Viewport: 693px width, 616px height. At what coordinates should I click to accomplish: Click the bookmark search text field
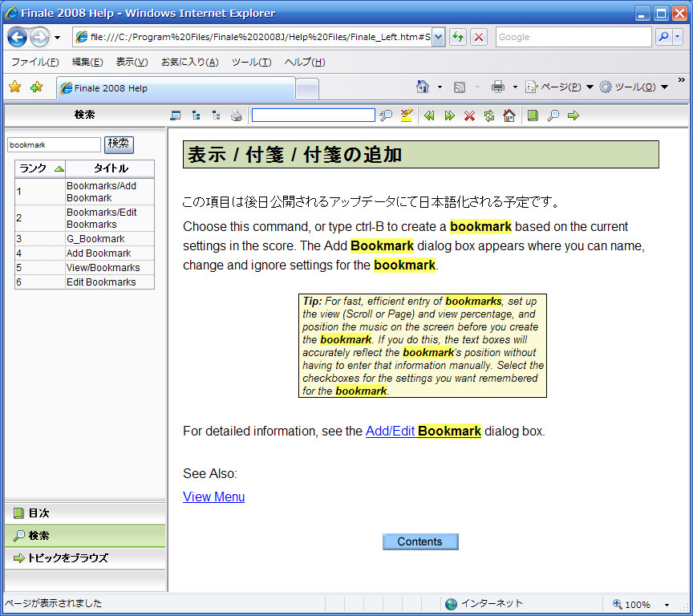point(54,144)
